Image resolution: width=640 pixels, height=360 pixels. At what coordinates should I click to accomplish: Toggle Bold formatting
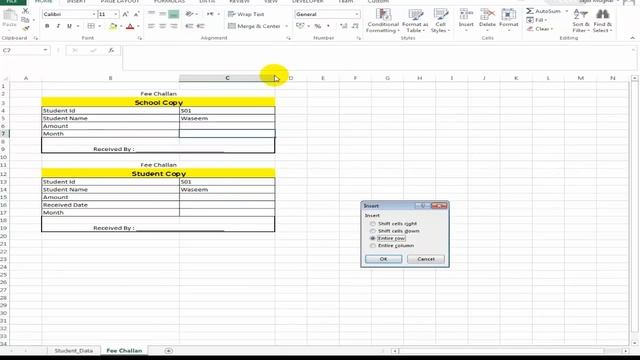(x=47, y=26)
